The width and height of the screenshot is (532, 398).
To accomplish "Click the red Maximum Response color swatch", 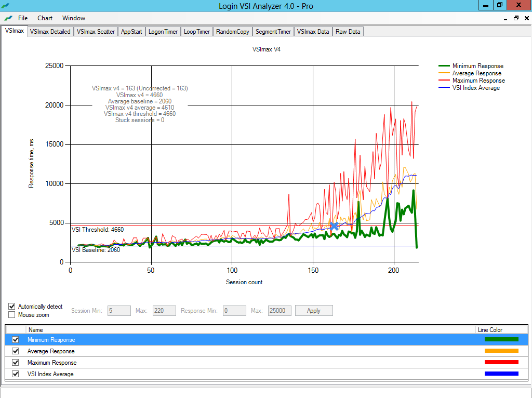I will pyautogui.click(x=501, y=362).
